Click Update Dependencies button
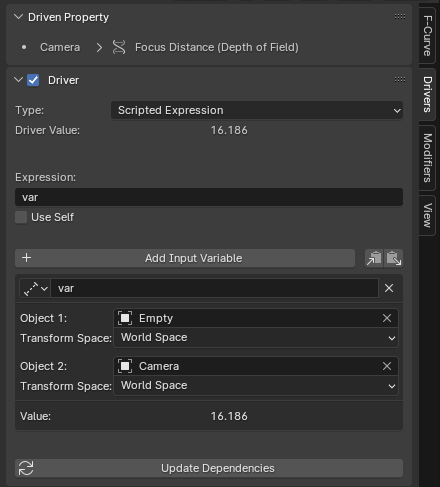Image resolution: width=440 pixels, height=487 pixels. point(209,468)
